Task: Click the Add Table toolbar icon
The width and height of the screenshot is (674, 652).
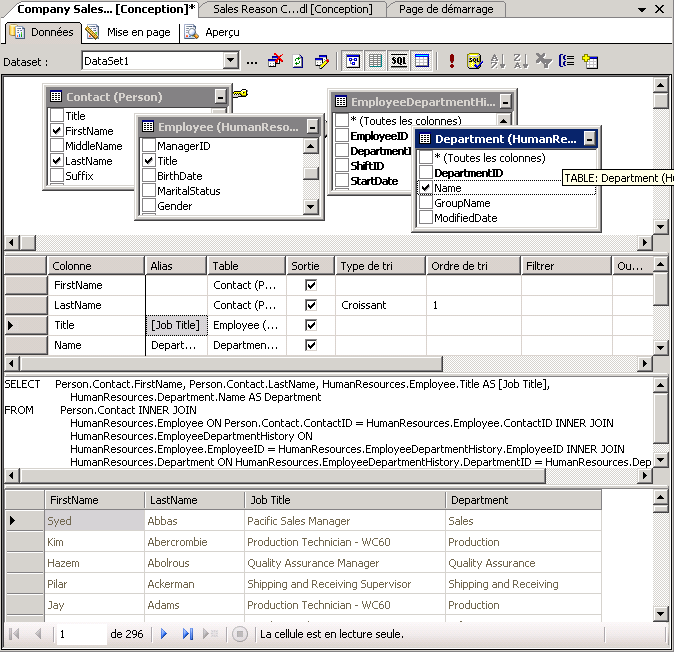Action: [x=590, y=61]
